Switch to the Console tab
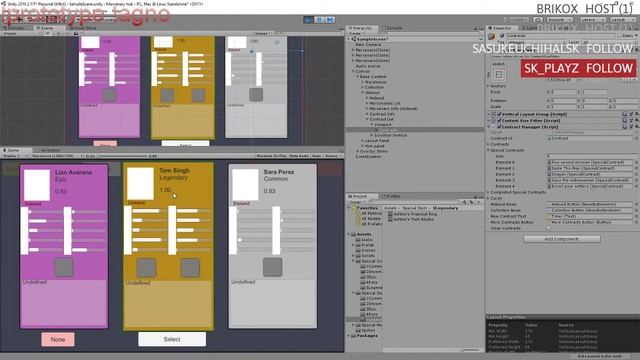640x360 pixels. coord(392,28)
